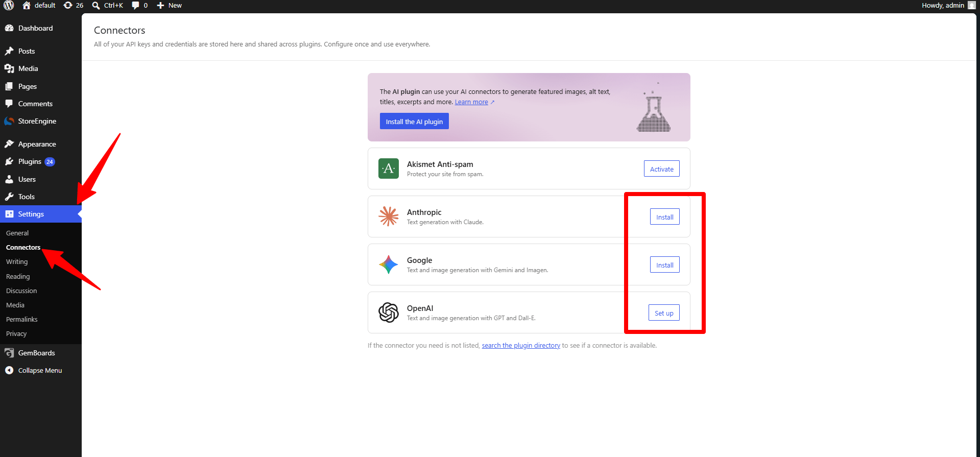This screenshot has width=980, height=457.
Task: Click the "Akismet Anti-spam" connector title
Action: pos(440,164)
